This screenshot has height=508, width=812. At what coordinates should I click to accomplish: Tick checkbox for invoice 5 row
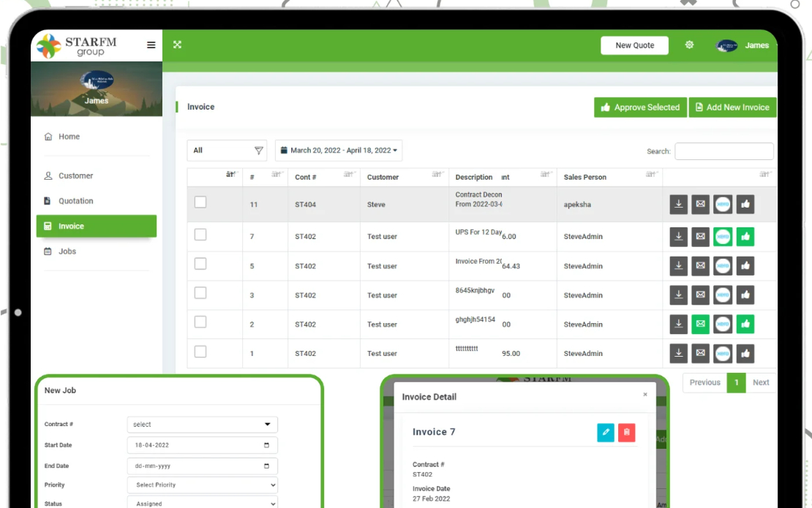tap(200, 264)
